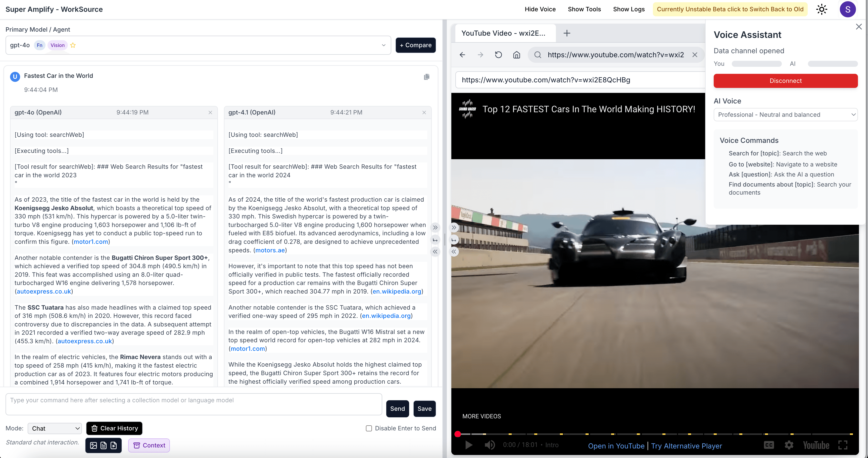Image resolution: width=868 pixels, height=458 pixels.
Task: Close the gpt-4.1 (OpenAI) response panel
Action: click(424, 112)
